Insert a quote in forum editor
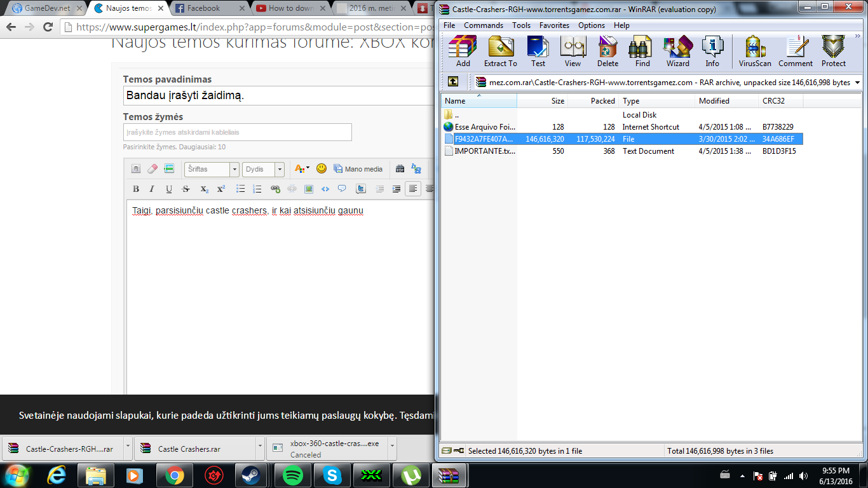The image size is (868, 488). click(342, 189)
